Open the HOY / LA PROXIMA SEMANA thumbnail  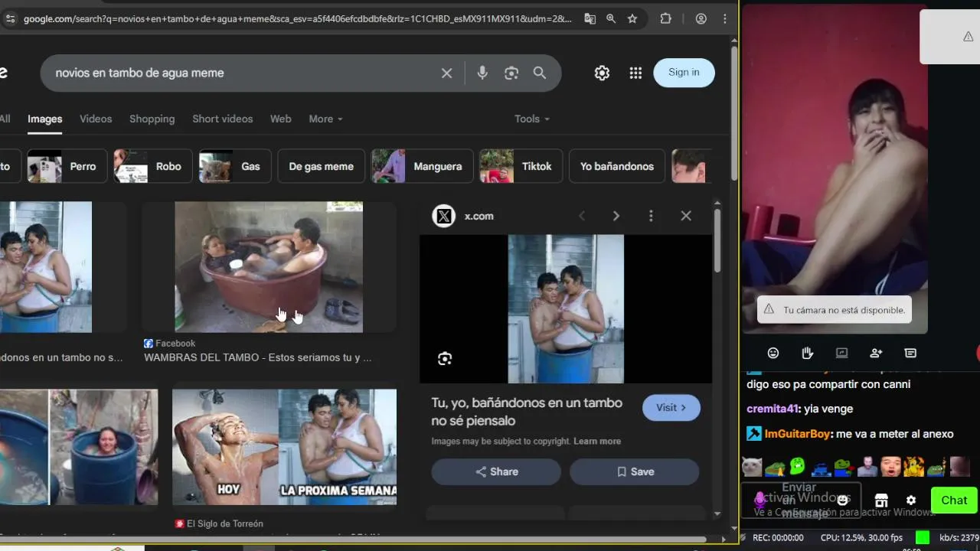click(x=284, y=447)
